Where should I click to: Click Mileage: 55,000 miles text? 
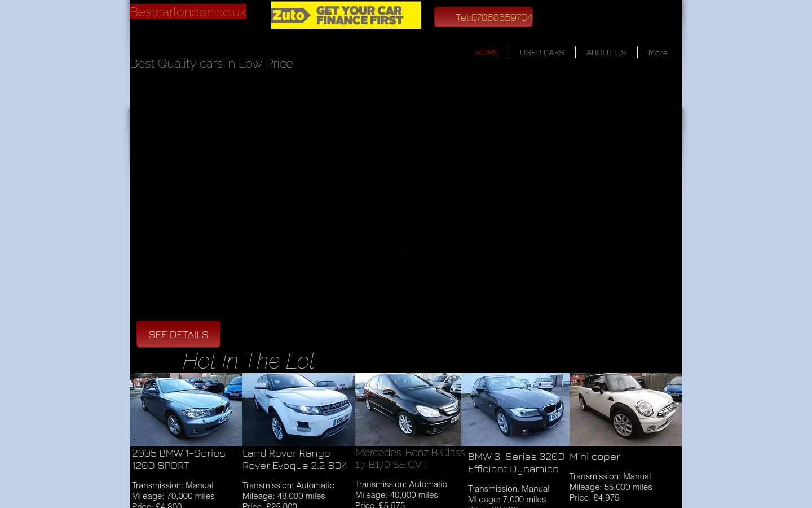[x=611, y=487]
